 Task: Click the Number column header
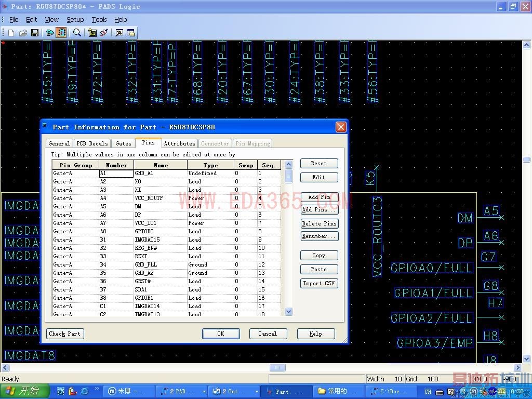click(x=116, y=165)
